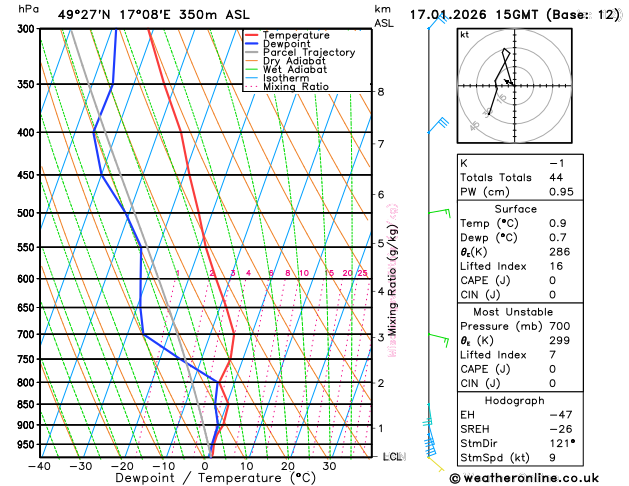Click the forecast date and time header
This screenshot has height=486, width=629.
click(x=515, y=15)
